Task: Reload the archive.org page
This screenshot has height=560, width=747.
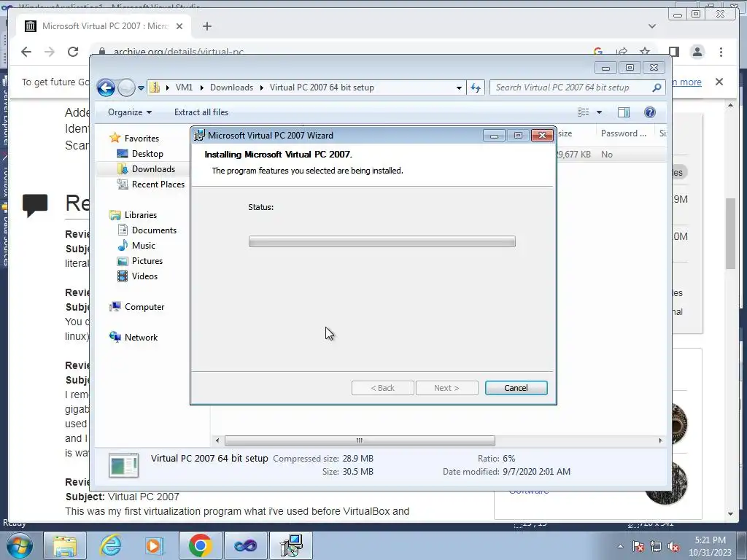Action: click(x=73, y=52)
